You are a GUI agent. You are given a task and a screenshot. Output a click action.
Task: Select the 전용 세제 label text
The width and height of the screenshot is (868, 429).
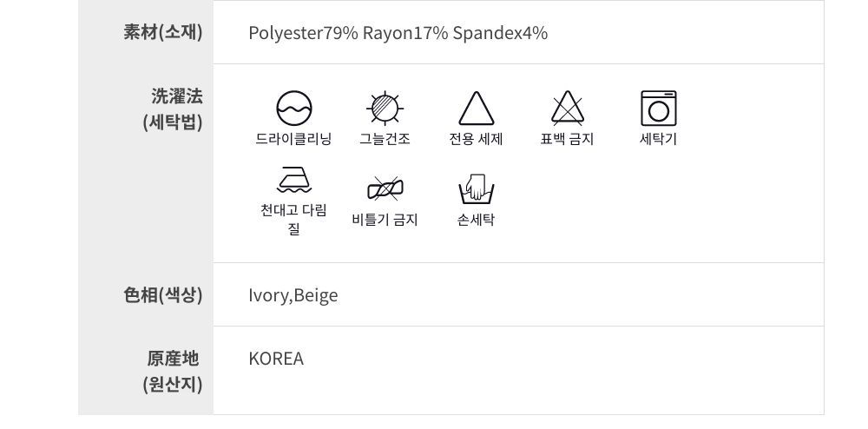click(476, 139)
